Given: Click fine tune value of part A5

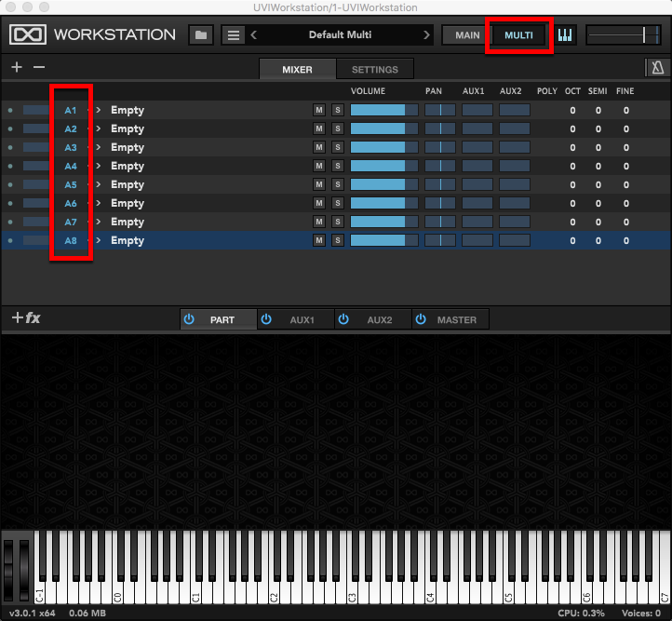Looking at the screenshot, I should pyautogui.click(x=626, y=185).
